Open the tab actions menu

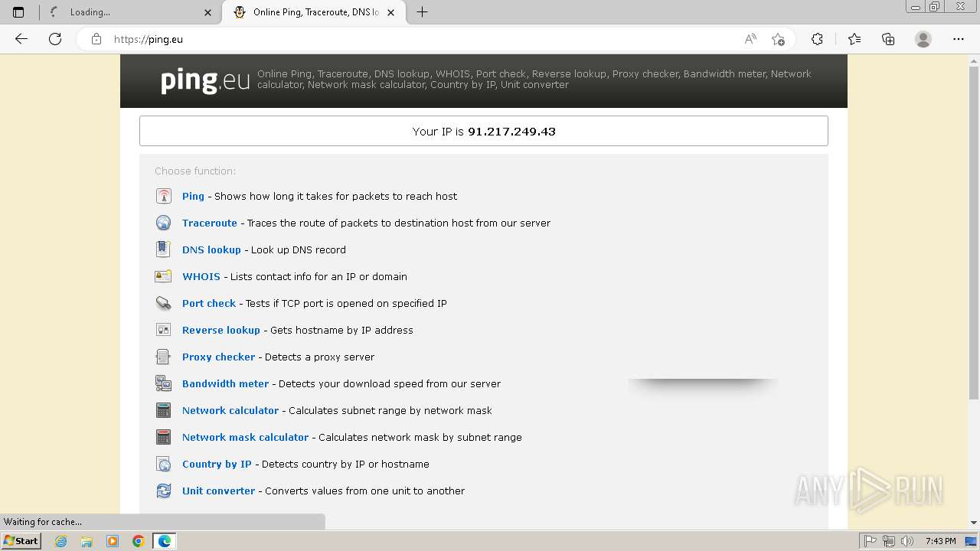pyautogui.click(x=18, y=12)
